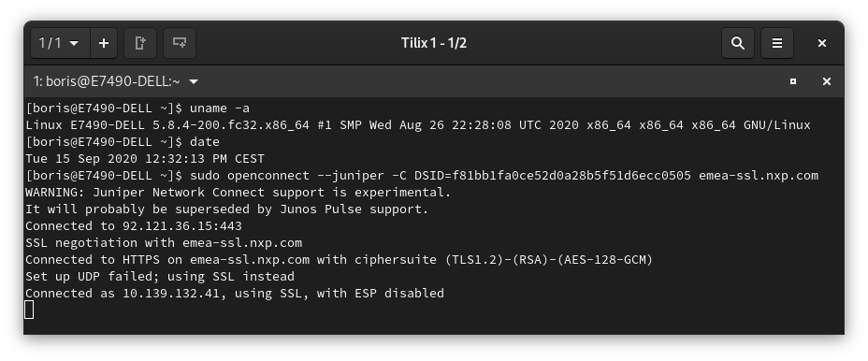Click the date command line

point(123,142)
